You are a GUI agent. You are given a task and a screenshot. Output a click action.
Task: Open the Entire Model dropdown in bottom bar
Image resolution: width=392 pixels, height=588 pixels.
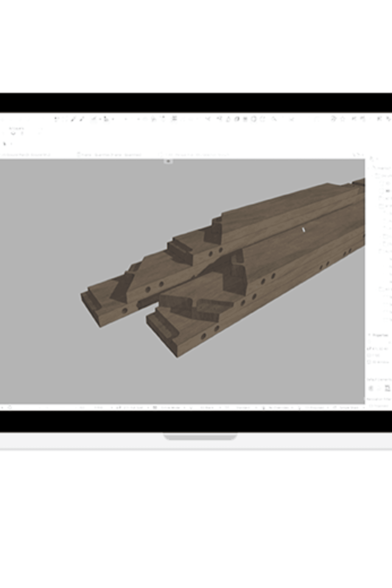(170, 408)
